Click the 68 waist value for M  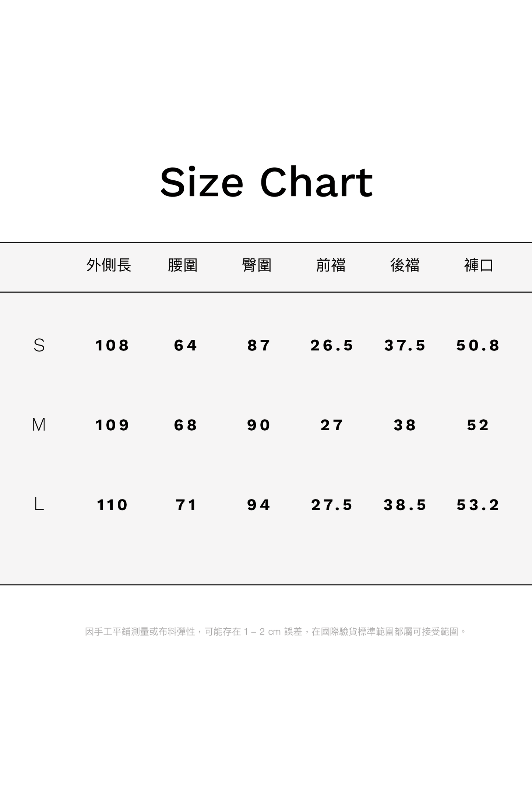click(186, 425)
